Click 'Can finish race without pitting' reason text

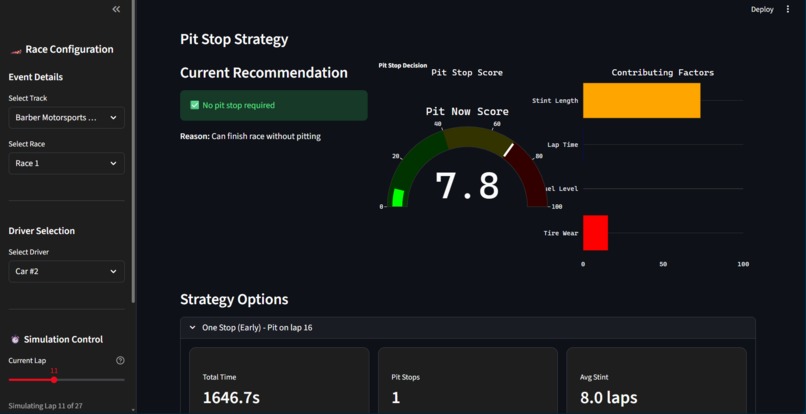[266, 136]
